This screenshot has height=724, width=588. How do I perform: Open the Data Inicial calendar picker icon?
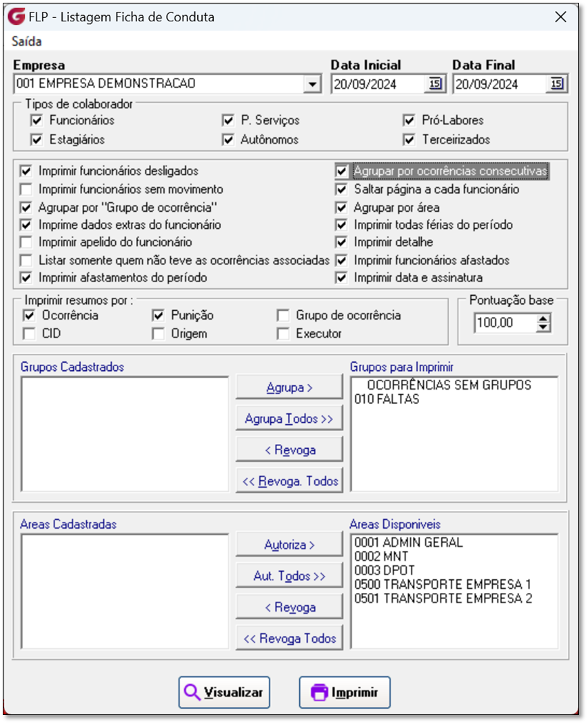pyautogui.click(x=435, y=84)
